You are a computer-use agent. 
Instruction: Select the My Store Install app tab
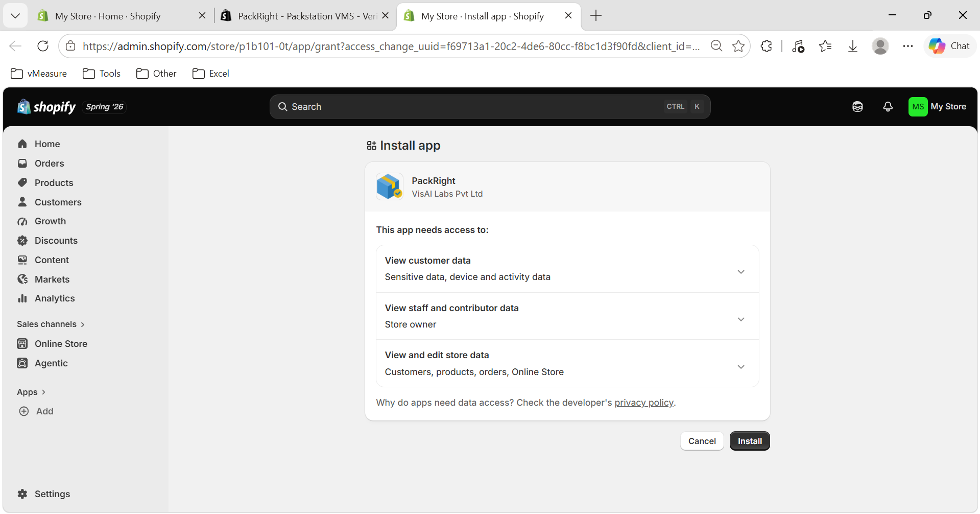(x=489, y=16)
